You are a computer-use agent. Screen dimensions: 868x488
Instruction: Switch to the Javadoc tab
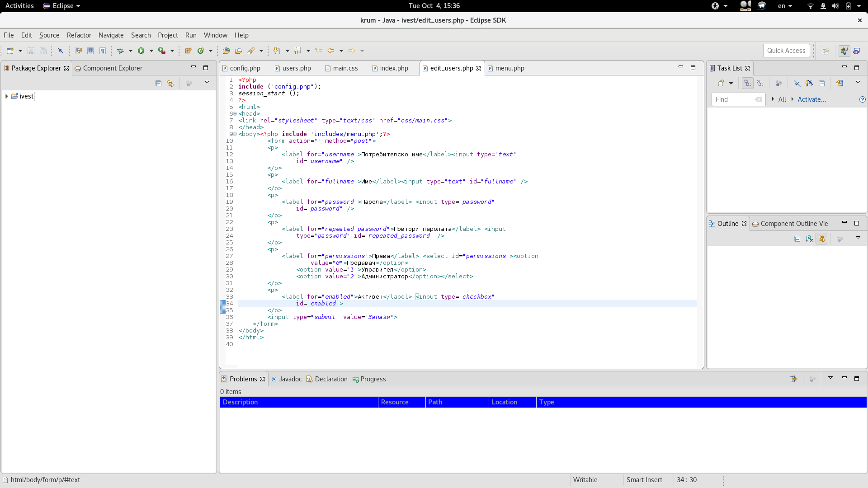[x=287, y=379]
